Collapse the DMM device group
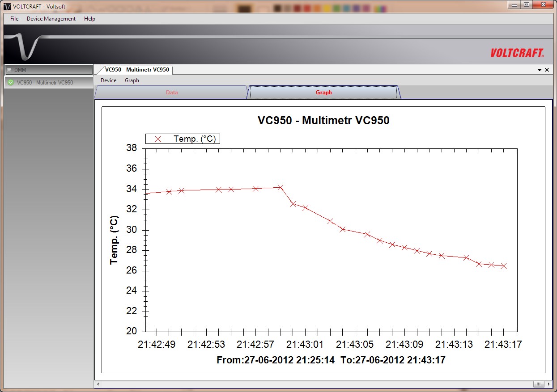This screenshot has height=392, width=557. click(x=9, y=70)
